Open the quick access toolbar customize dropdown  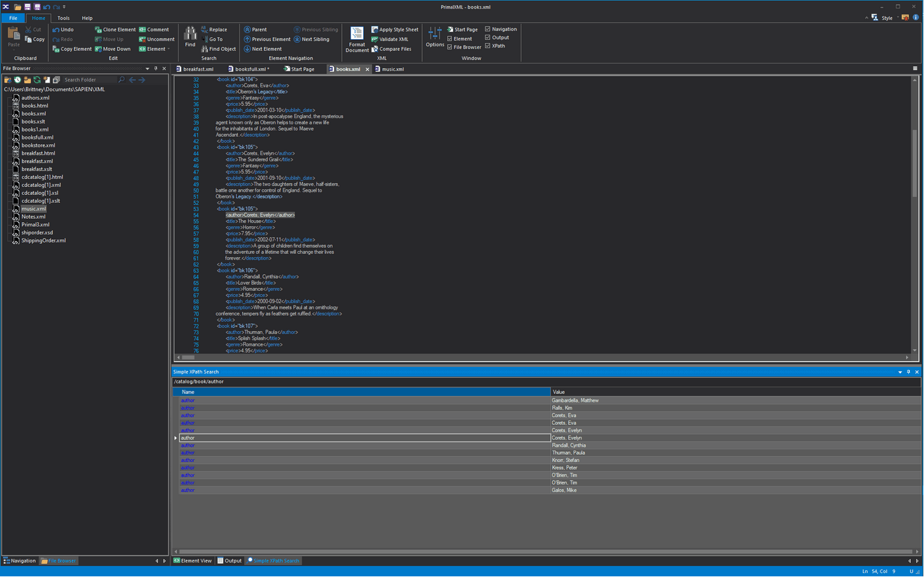64,7
